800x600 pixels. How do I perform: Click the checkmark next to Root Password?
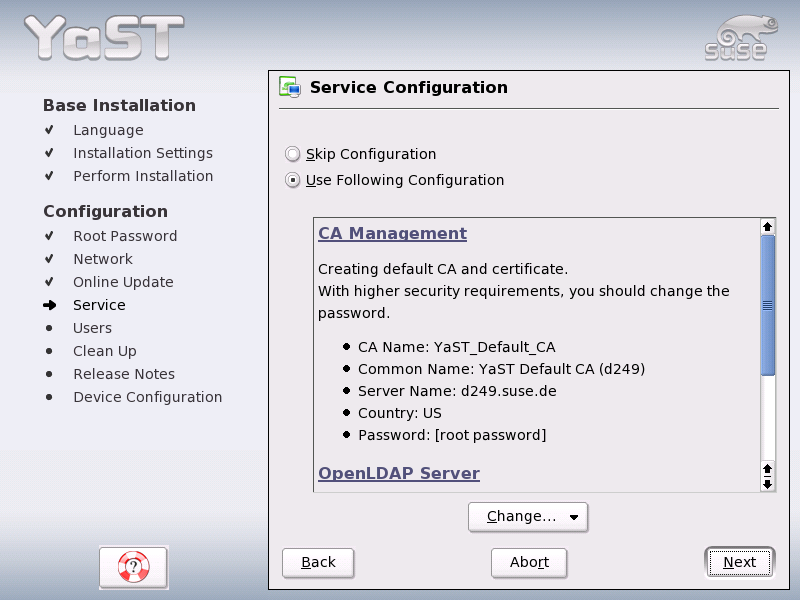click(x=49, y=236)
